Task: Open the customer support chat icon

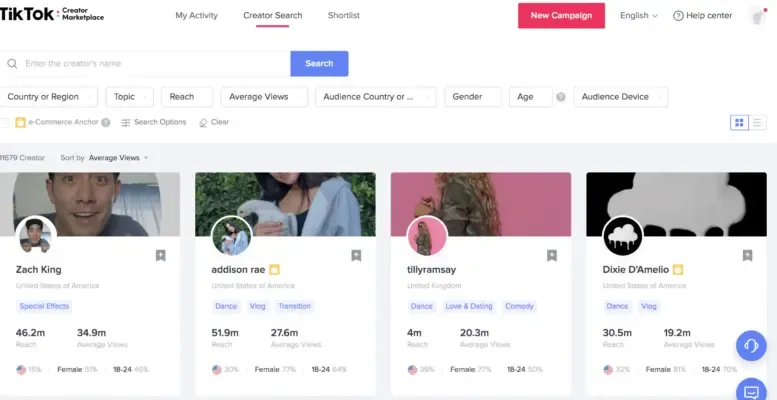Action: click(751, 345)
